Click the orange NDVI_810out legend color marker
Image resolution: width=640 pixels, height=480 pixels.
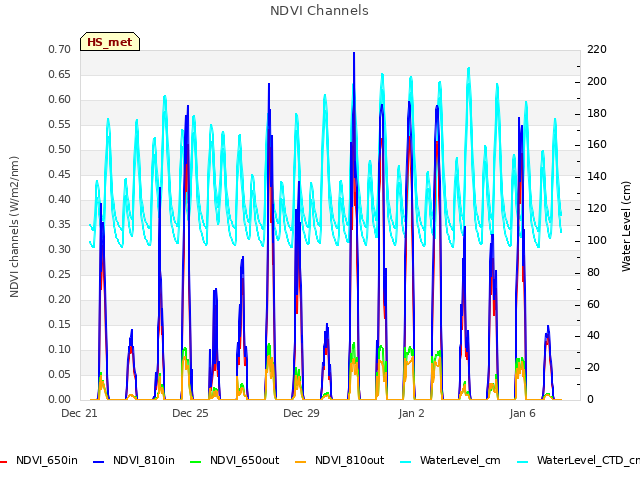point(300,462)
